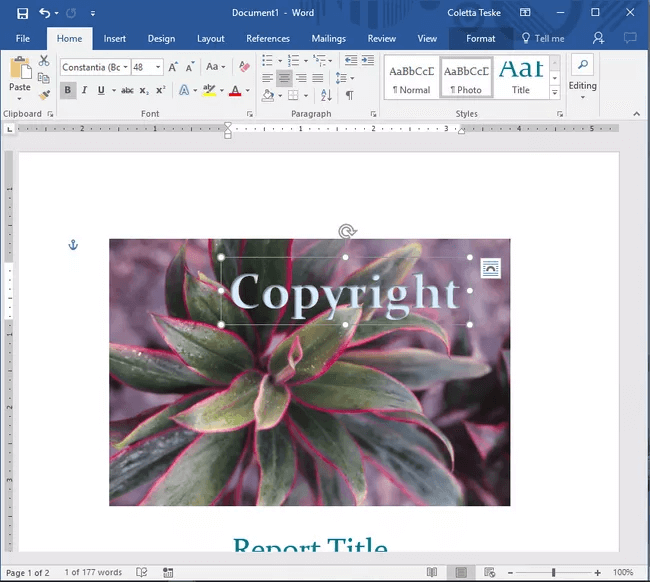Click the 177 words count
The width and height of the screenshot is (650, 582).
(x=93, y=572)
